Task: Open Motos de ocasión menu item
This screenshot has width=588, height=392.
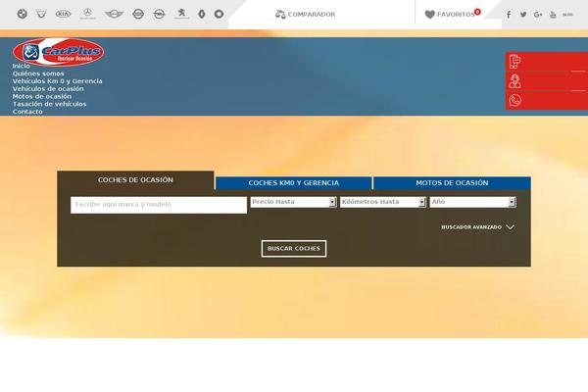Action: (x=42, y=96)
